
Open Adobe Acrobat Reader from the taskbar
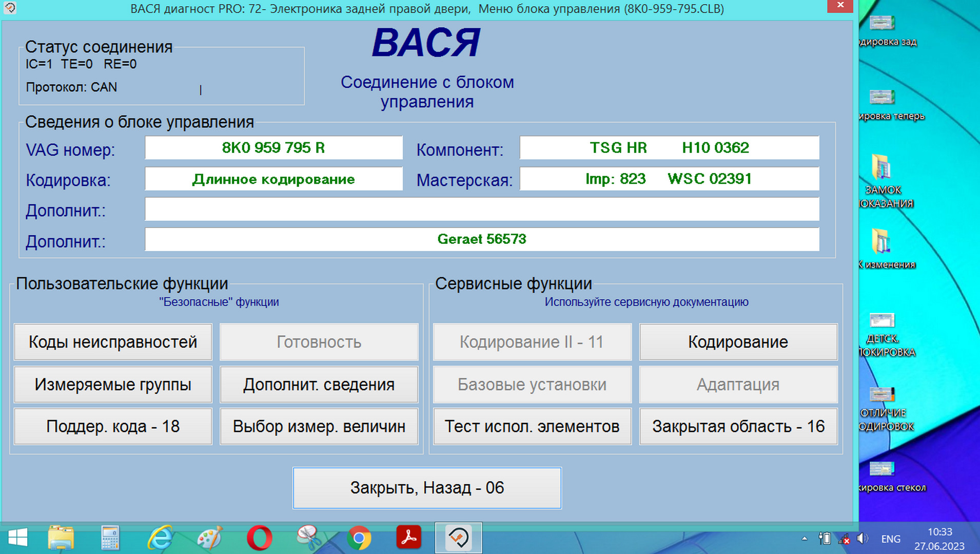[409, 538]
